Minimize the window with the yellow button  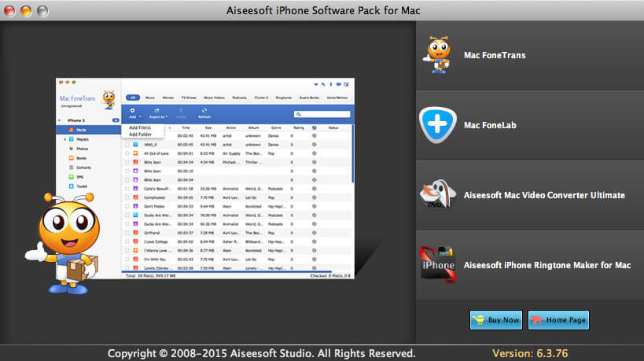pyautogui.click(x=26, y=11)
